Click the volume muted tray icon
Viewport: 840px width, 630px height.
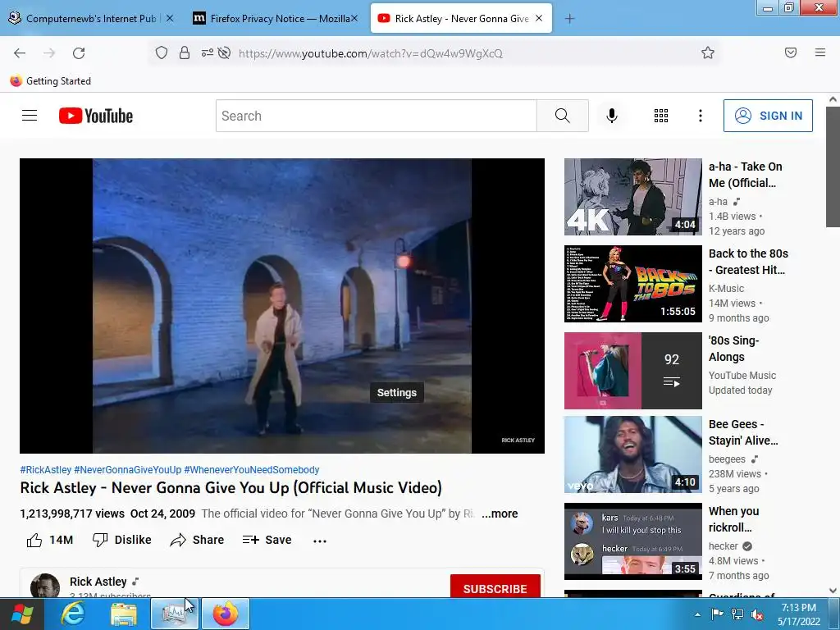tap(757, 614)
